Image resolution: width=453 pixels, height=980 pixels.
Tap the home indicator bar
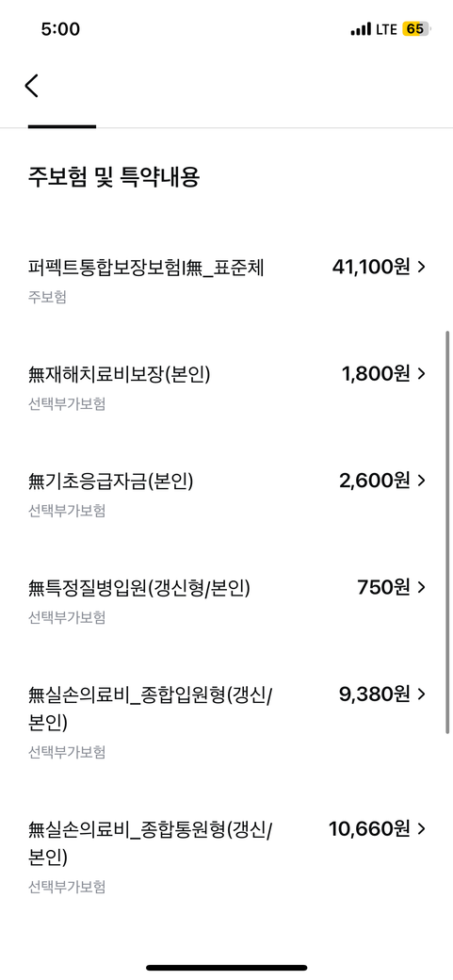click(227, 968)
